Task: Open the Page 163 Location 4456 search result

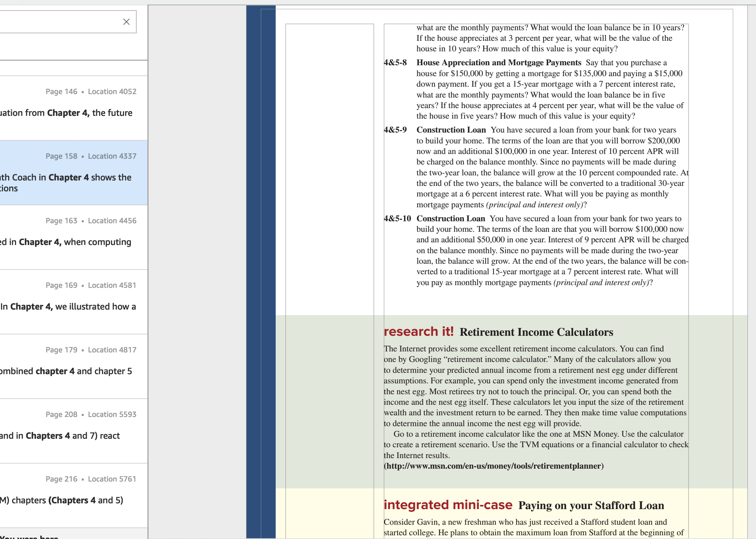Action: 74,237
